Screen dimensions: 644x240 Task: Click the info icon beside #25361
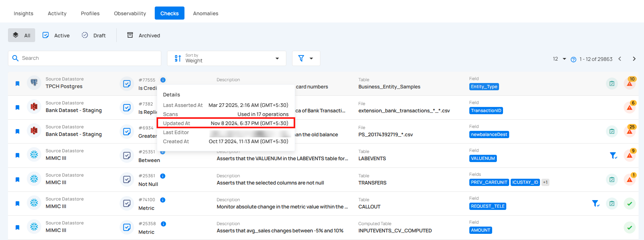click(x=163, y=176)
